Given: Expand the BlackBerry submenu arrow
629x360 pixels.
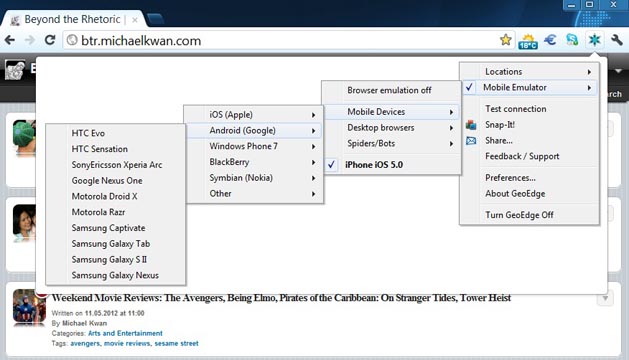Looking at the screenshot, I should (313, 163).
